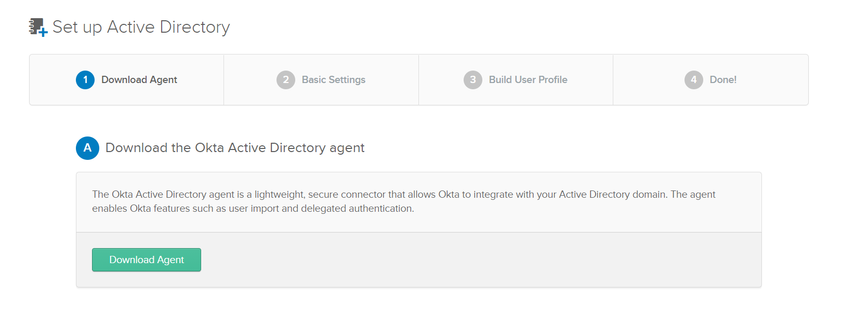Select the Download Agent wizard step label

pyautogui.click(x=139, y=80)
